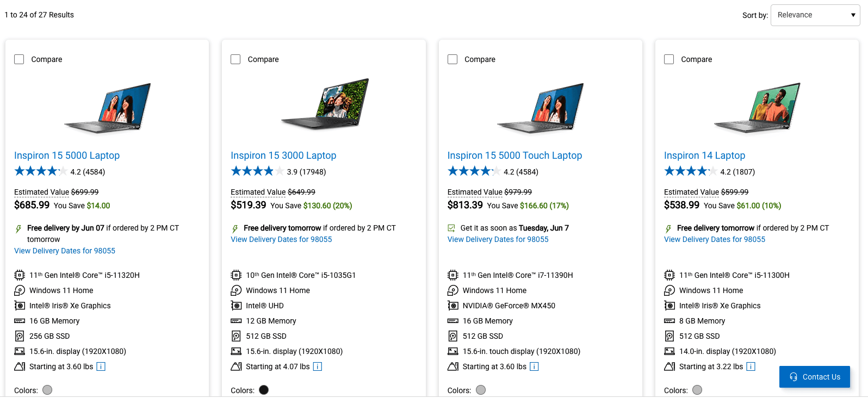Viewport: 868px width, 398px height.
Task: Click info icon next to 3.22 lbs
Action: point(751,366)
